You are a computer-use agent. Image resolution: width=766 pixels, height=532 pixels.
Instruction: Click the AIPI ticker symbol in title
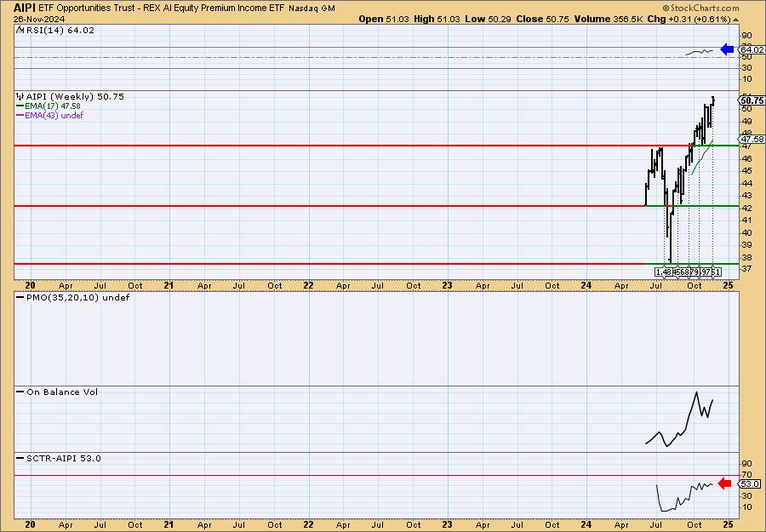(25, 8)
